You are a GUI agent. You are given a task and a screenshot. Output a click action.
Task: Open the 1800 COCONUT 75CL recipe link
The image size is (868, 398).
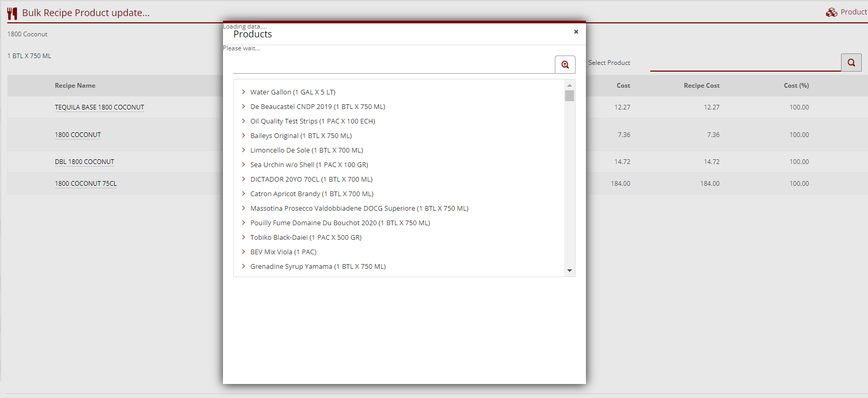86,184
